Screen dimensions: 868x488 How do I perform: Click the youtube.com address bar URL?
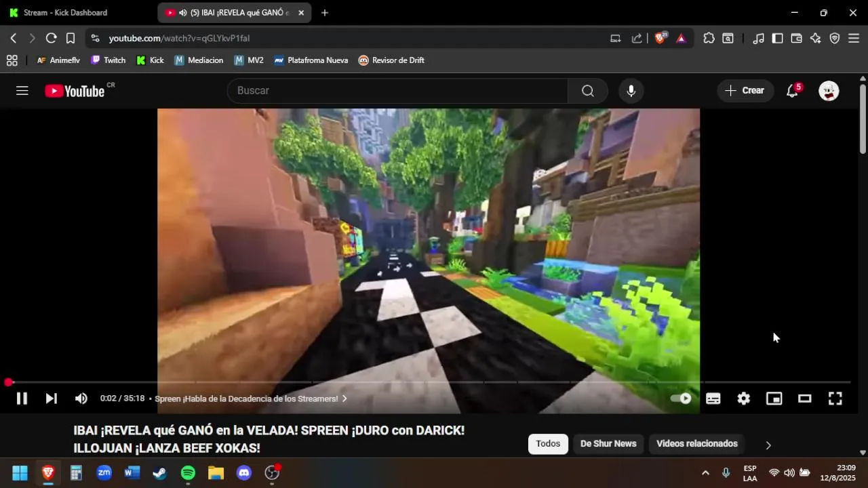[179, 39]
